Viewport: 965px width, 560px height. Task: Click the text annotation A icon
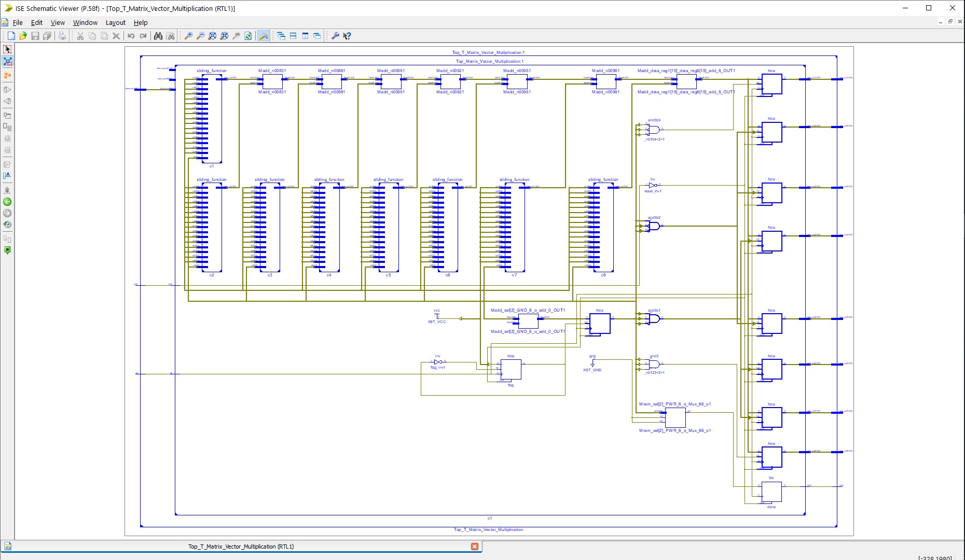click(x=7, y=176)
